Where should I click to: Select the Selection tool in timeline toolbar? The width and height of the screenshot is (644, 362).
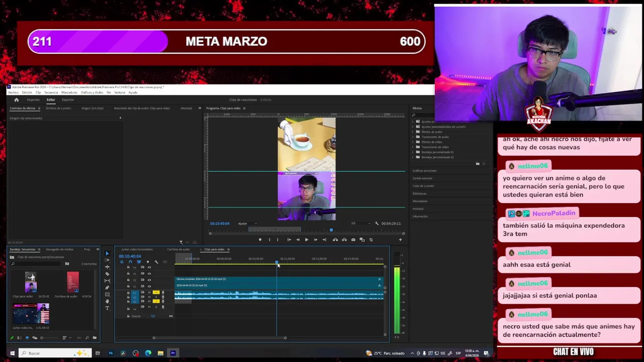click(107, 253)
